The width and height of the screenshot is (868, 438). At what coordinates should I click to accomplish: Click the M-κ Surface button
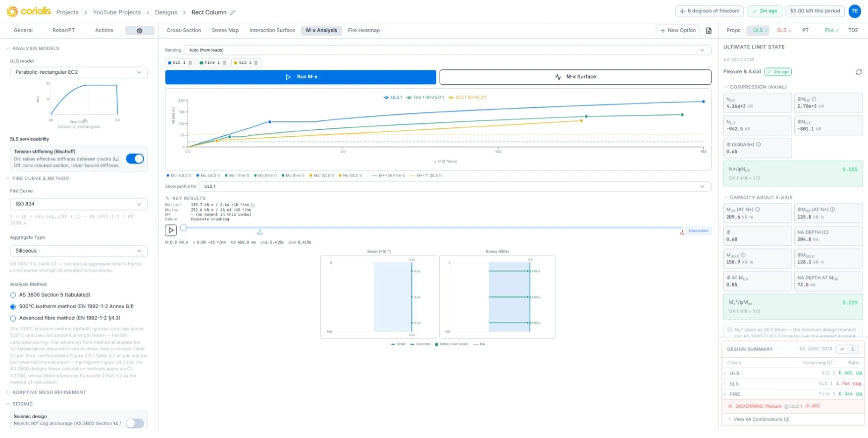(575, 77)
